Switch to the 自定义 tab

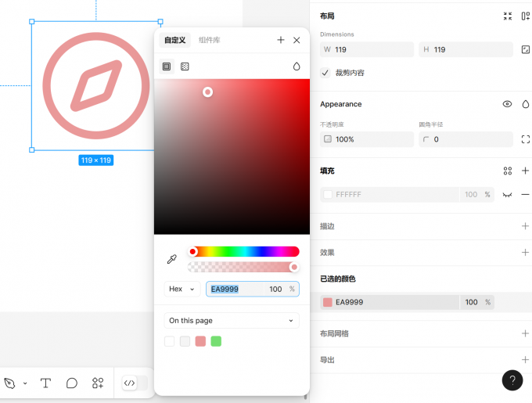click(175, 41)
